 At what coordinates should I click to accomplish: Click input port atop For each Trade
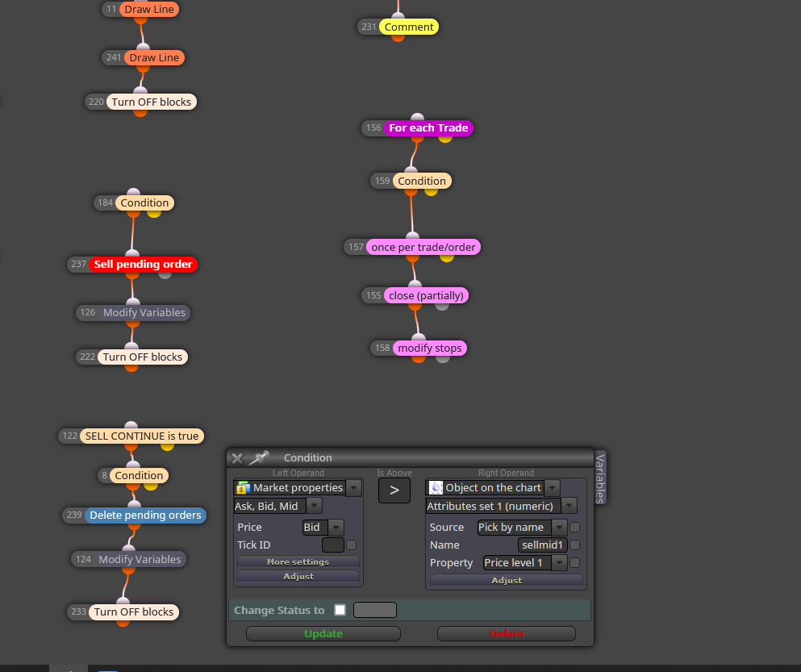pos(417,118)
